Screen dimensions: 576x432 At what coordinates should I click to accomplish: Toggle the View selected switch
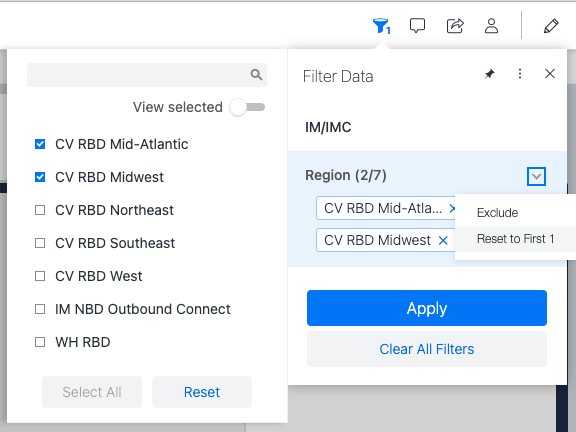[x=247, y=107]
